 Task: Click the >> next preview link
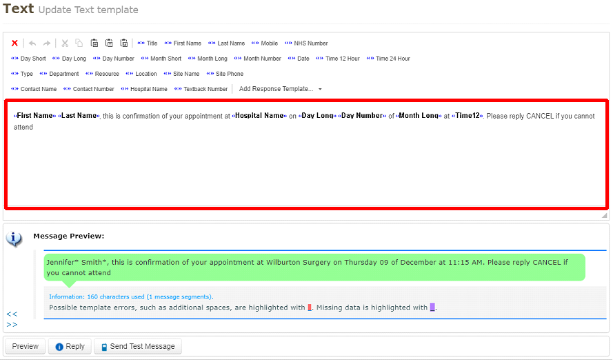(12, 324)
